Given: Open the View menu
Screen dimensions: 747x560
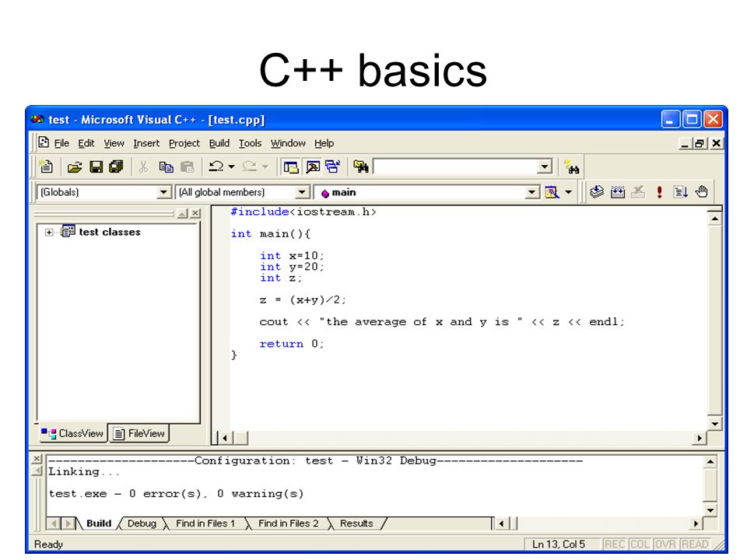Looking at the screenshot, I should coord(114,143).
